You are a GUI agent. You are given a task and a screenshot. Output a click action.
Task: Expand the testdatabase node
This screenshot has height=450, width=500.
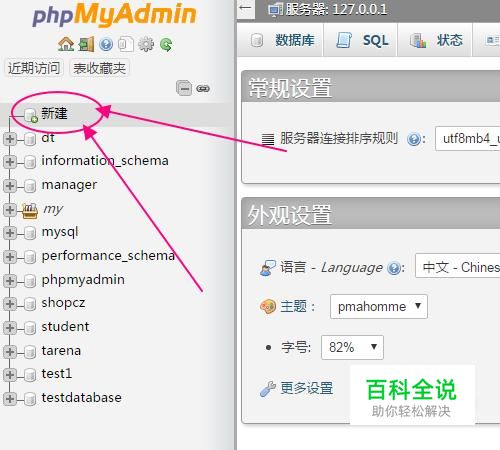point(10,399)
